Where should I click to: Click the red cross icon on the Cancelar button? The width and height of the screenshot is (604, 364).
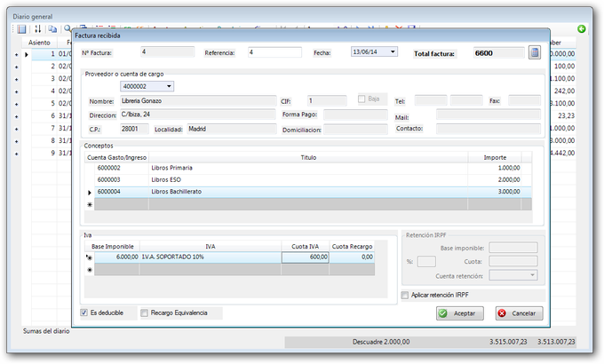[502, 313]
